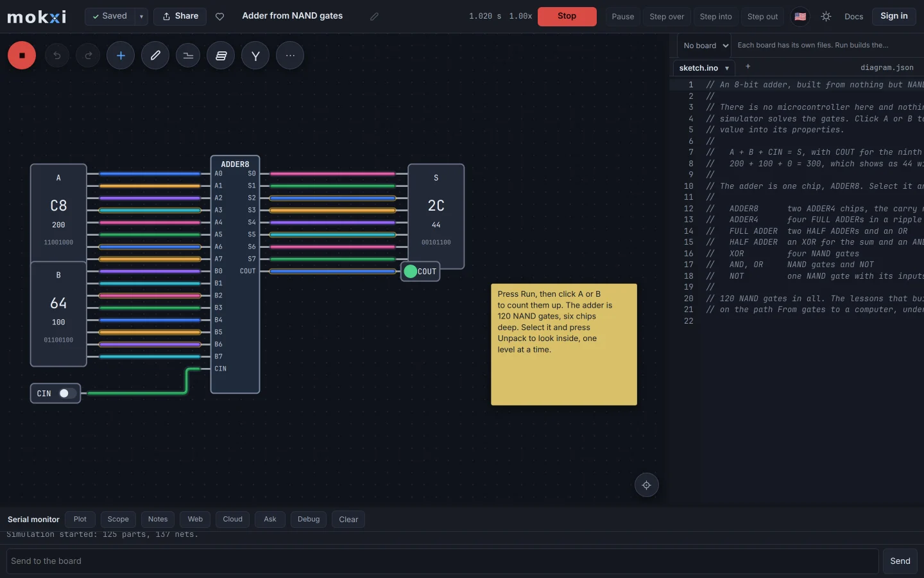Add a new file tab with plus
Screen dimensions: 924x578
[x=748, y=67]
